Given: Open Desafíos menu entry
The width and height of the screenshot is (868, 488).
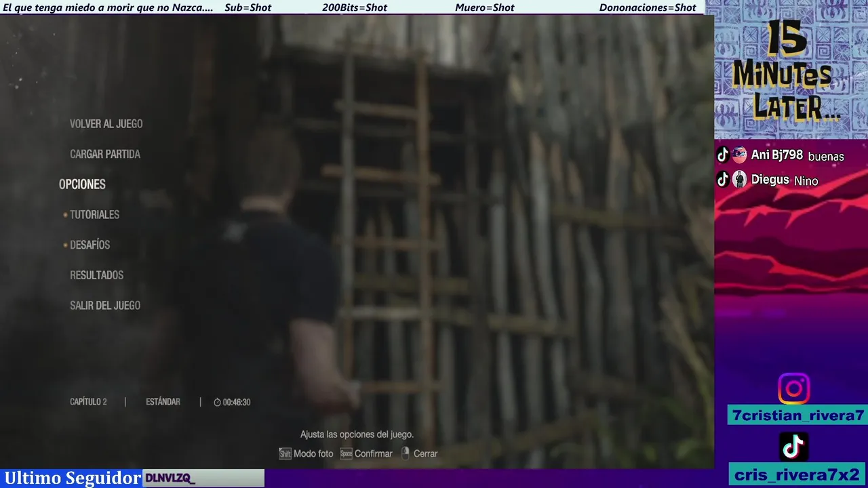Looking at the screenshot, I should click(x=90, y=245).
